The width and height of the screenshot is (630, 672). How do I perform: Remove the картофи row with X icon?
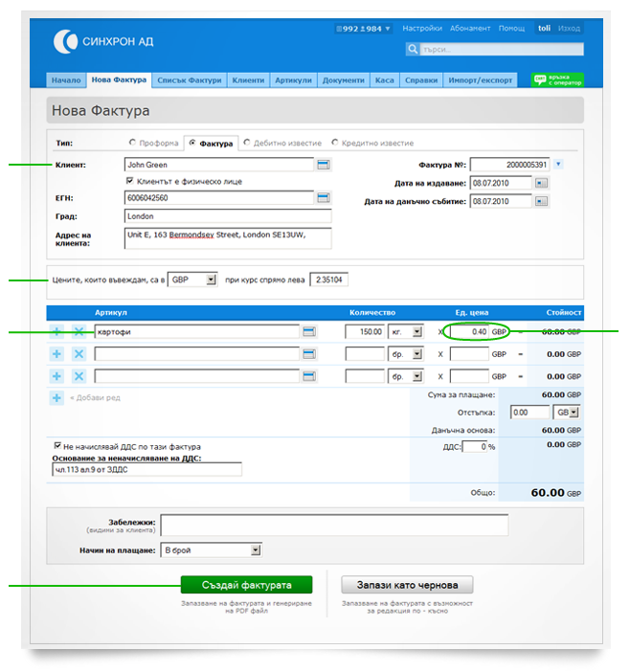point(79,330)
